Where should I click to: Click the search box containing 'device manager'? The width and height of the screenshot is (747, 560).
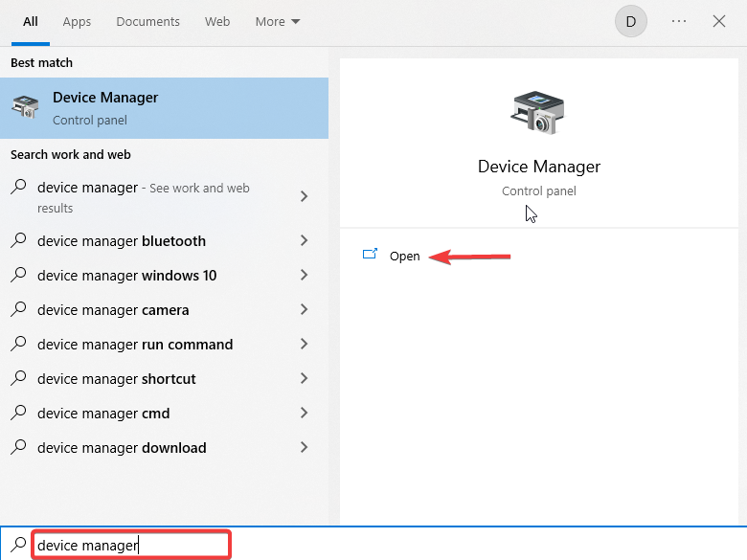click(131, 545)
